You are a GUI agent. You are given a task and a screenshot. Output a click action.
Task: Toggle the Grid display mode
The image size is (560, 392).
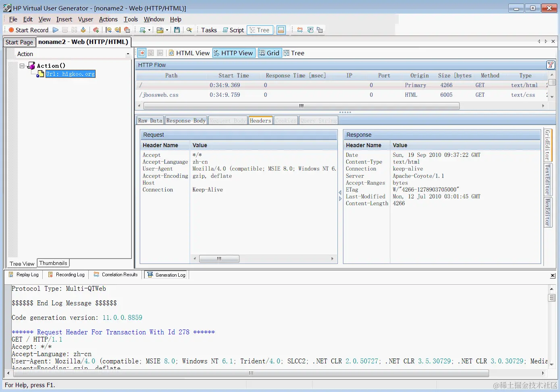coord(269,53)
